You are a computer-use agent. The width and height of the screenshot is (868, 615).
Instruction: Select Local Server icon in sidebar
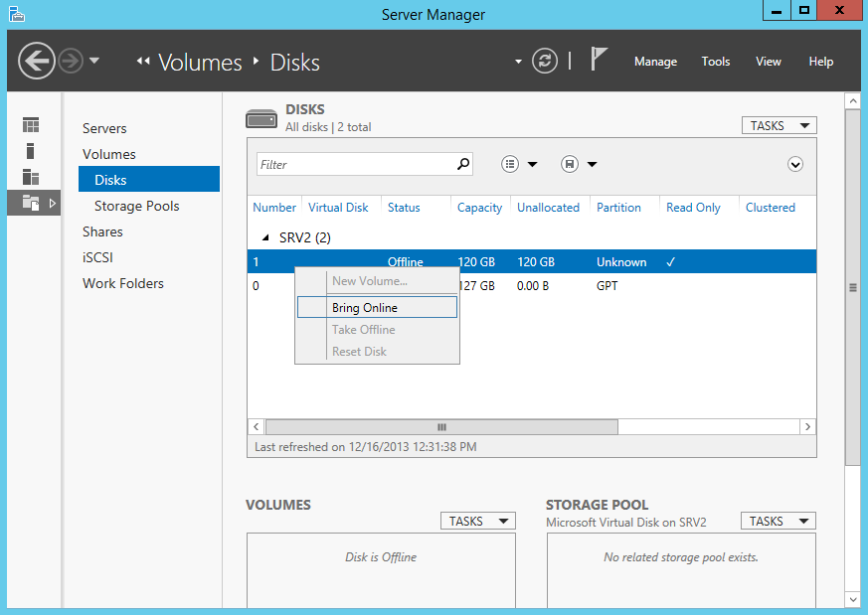[31, 151]
